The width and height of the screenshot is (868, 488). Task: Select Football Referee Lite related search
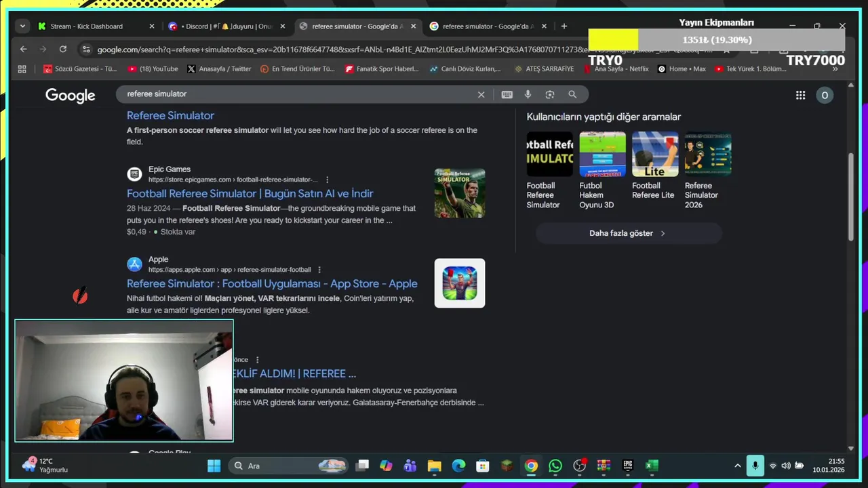pos(655,166)
